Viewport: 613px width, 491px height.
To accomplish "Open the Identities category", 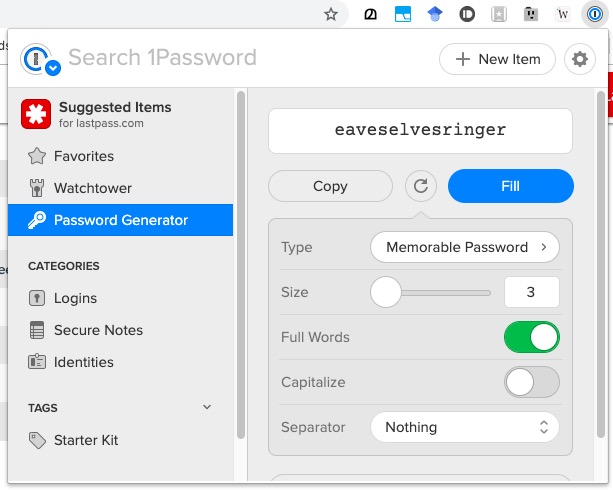I will pos(120,362).
